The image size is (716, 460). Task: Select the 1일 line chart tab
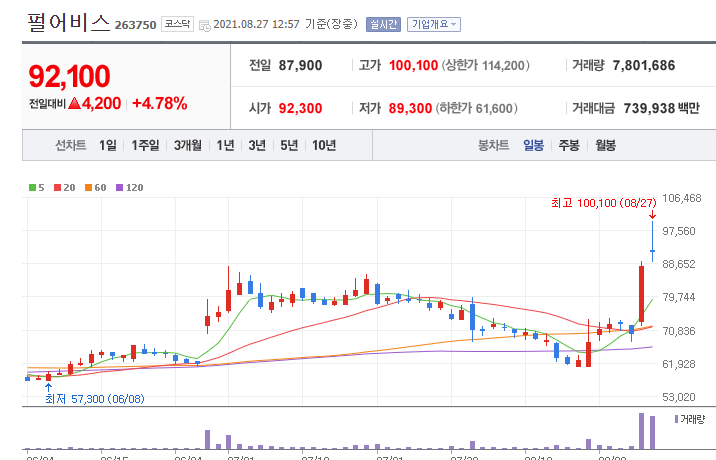pos(108,145)
